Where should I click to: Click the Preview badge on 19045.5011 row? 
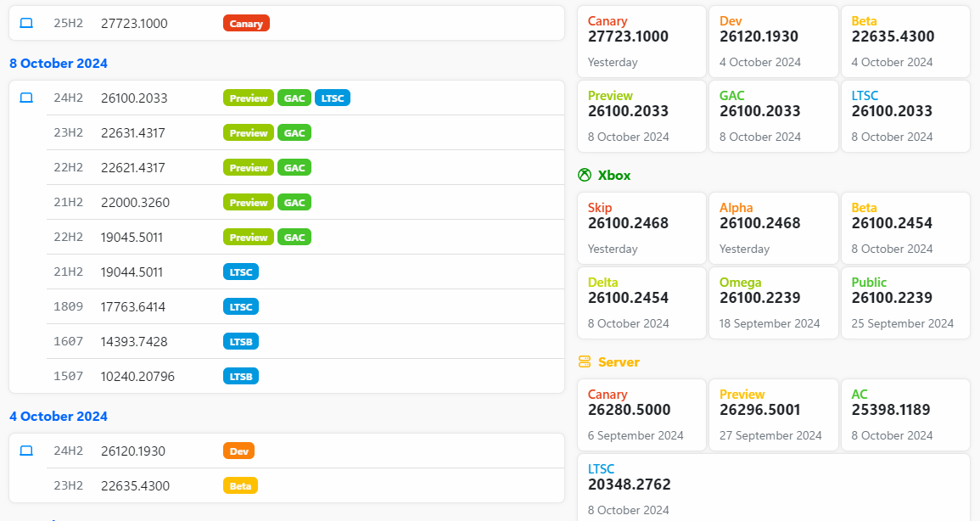(x=248, y=238)
